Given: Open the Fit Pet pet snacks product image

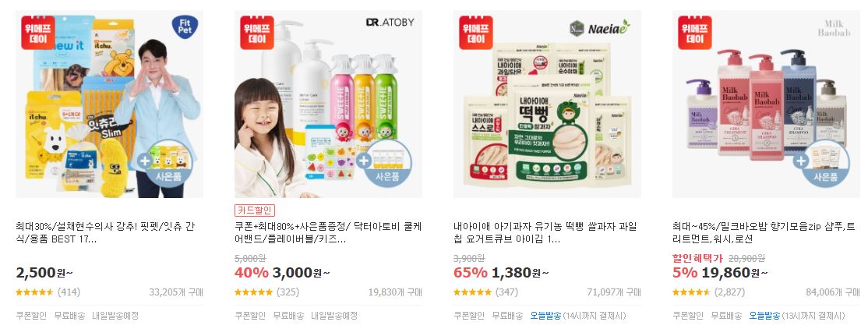Looking at the screenshot, I should (110, 104).
